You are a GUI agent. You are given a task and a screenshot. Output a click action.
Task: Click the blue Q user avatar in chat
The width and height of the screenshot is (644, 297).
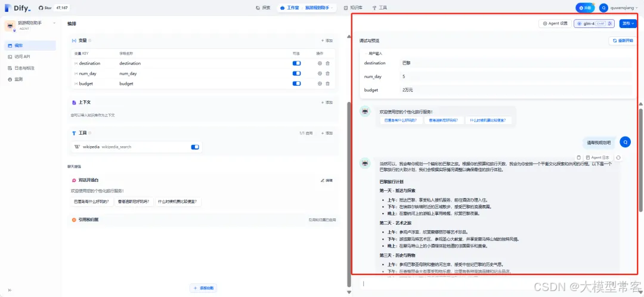point(625,142)
